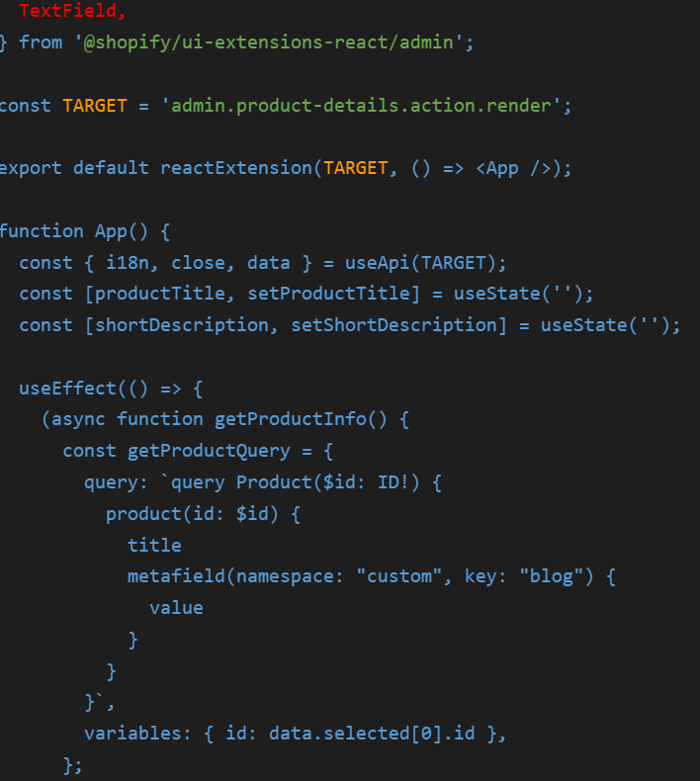Click the variables property key
Image resolution: width=700 pixels, height=781 pixels.
128,734
